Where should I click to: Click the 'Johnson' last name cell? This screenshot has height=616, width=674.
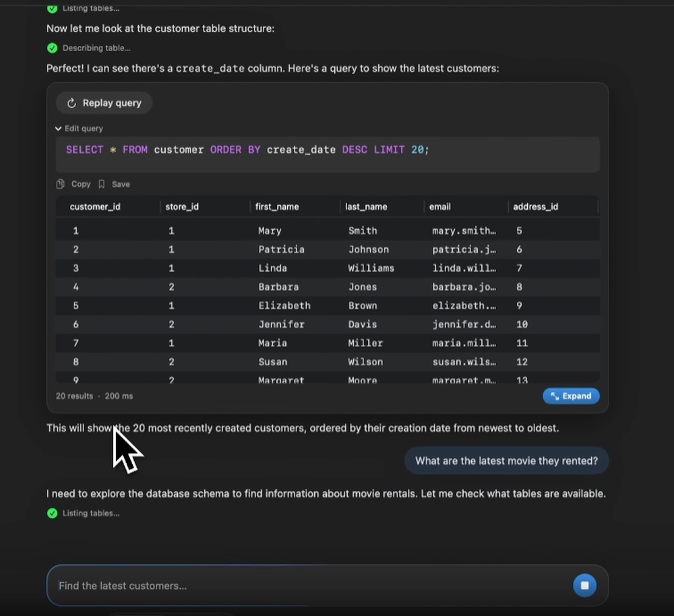tap(369, 249)
